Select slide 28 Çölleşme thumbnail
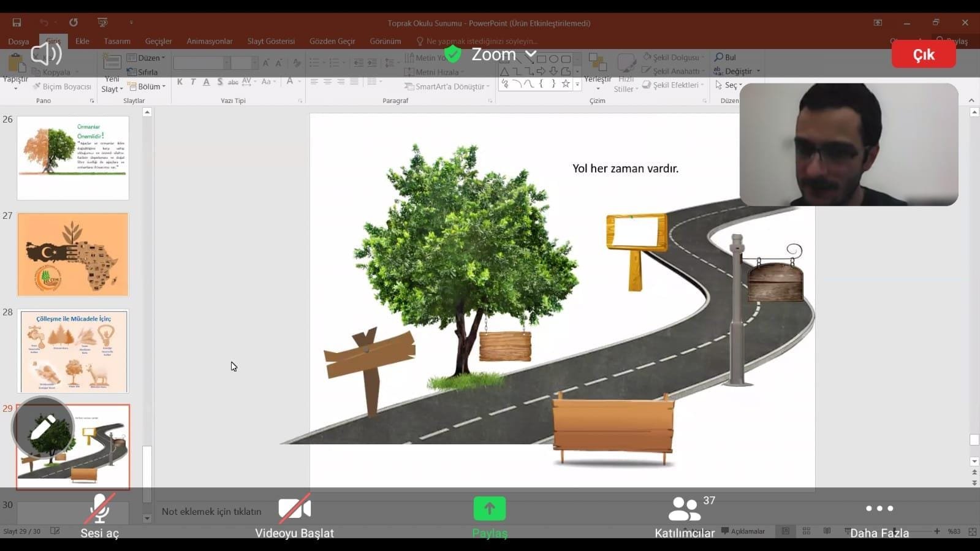This screenshot has width=980, height=551. (74, 351)
